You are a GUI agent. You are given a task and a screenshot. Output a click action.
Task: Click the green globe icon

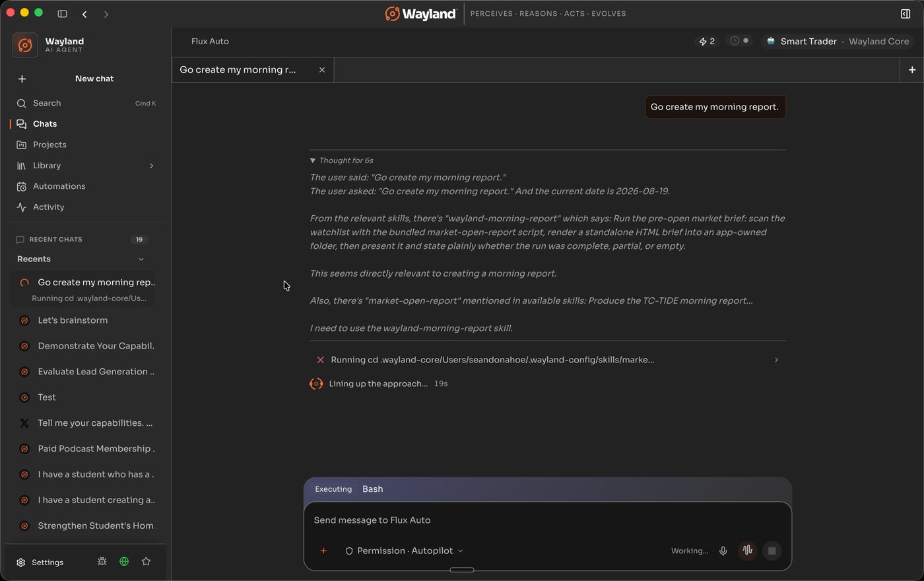click(x=124, y=562)
